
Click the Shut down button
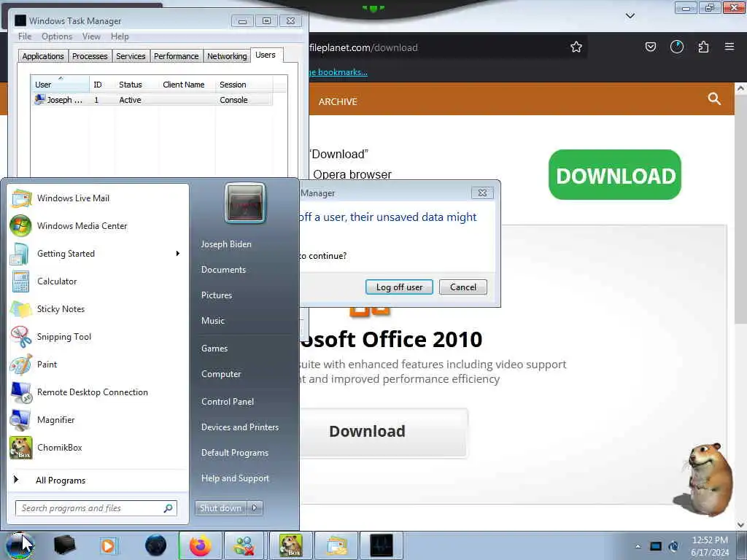220,508
